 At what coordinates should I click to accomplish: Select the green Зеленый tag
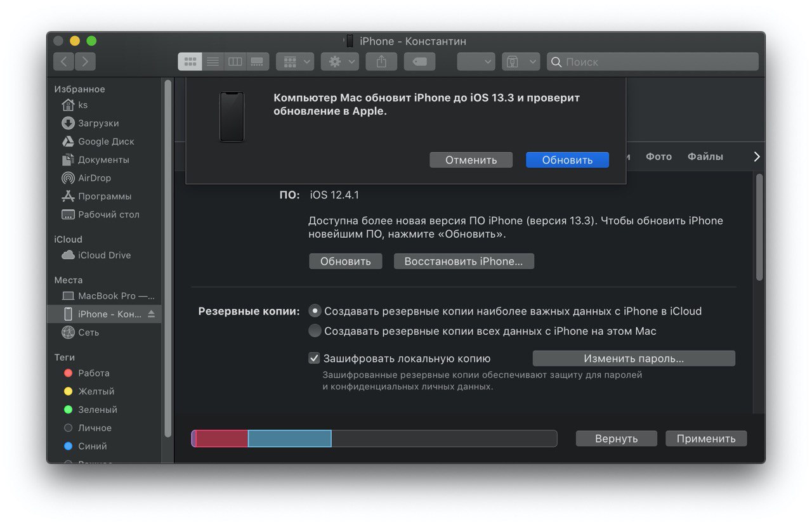coord(105,410)
